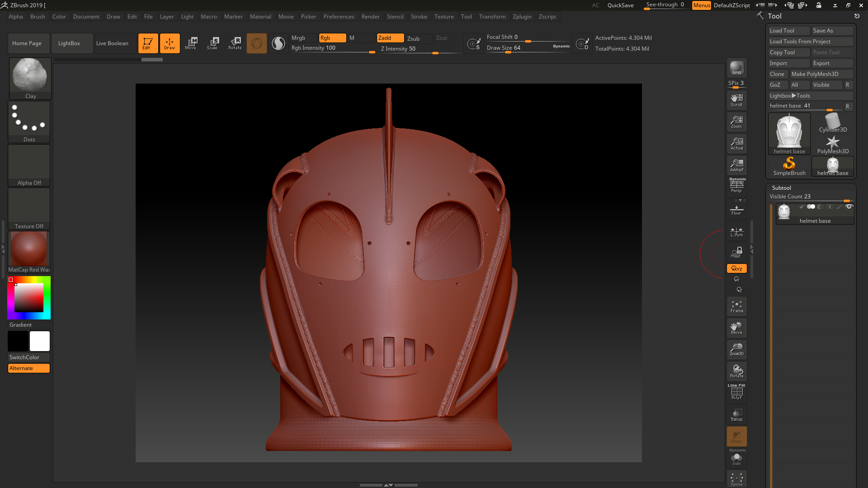The image size is (868, 488).
Task: Click the sculptris mode sphere icon
Action: [x=278, y=43]
